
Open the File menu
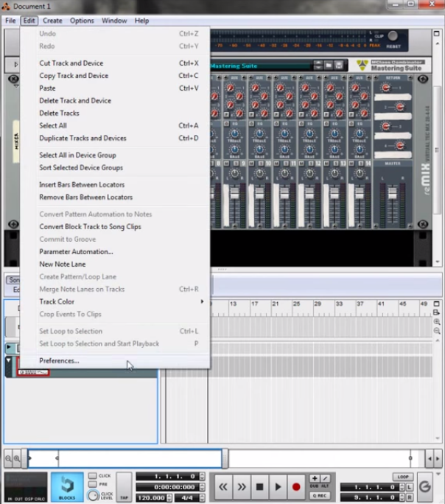click(10, 21)
